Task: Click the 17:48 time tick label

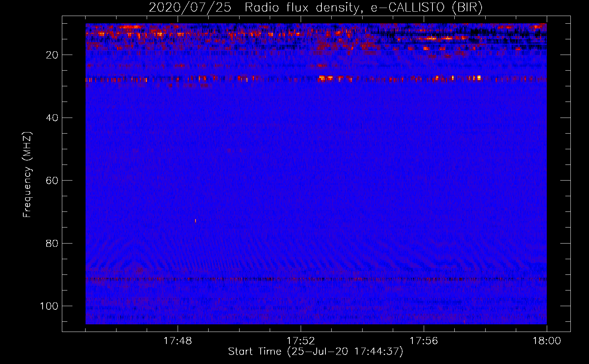Action: [x=178, y=341]
